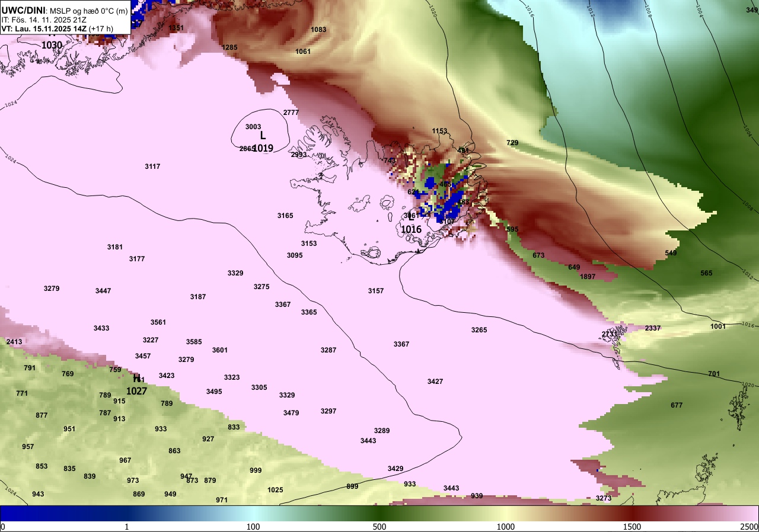Click the 3003 height value

click(253, 127)
